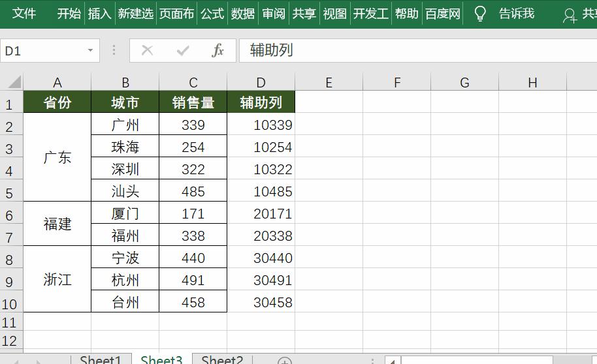The height and width of the screenshot is (364, 597).
Task: Select merged cell 浙江
Action: 57,279
